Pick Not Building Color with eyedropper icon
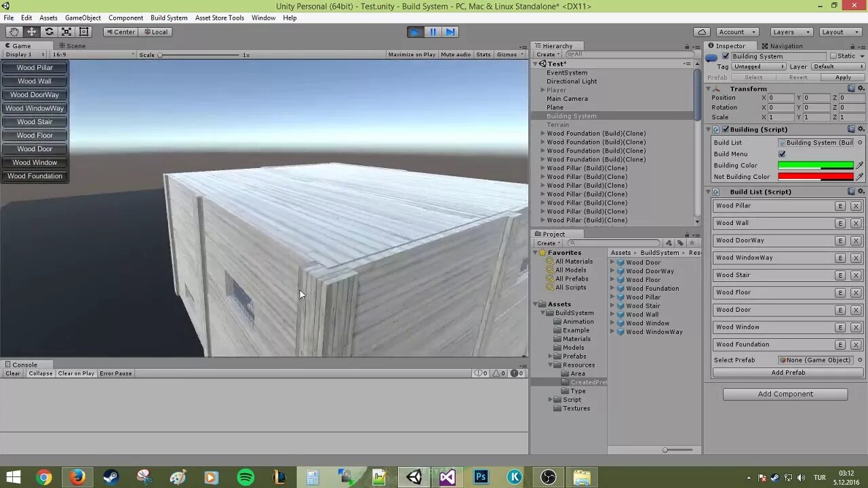This screenshot has width=868, height=488. tap(860, 177)
